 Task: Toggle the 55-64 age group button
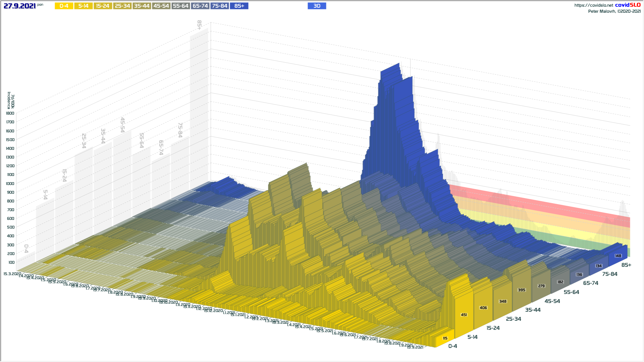pyautogui.click(x=180, y=6)
